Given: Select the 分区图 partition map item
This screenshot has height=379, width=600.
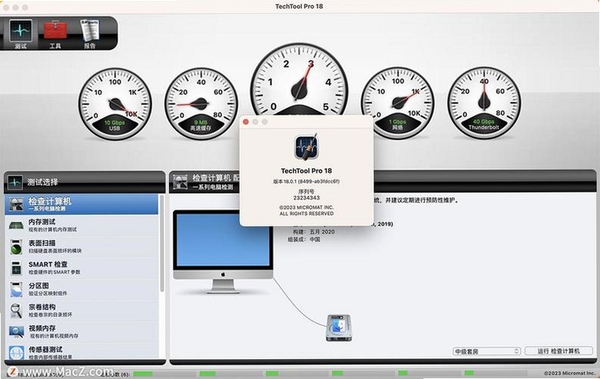Looking at the screenshot, I should 82,289.
